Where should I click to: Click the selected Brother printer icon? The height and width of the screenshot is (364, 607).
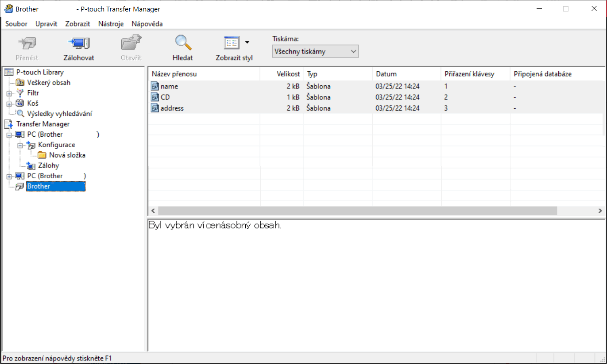[20, 187]
